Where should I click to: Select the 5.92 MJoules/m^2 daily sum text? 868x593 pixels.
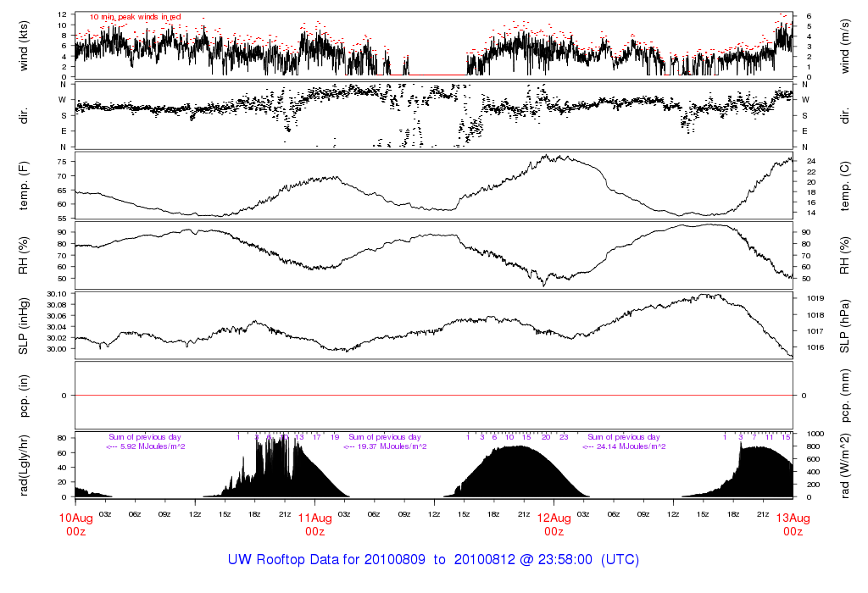point(147,446)
